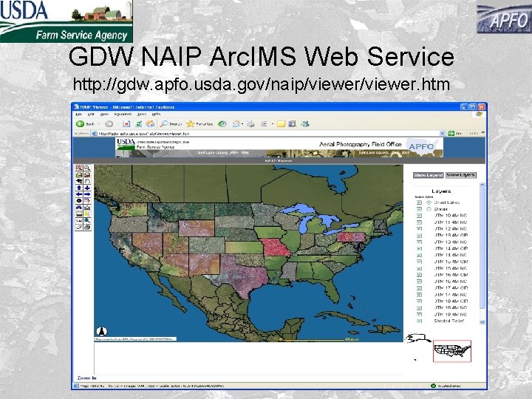Click the browser Stop button with red X

[126, 124]
